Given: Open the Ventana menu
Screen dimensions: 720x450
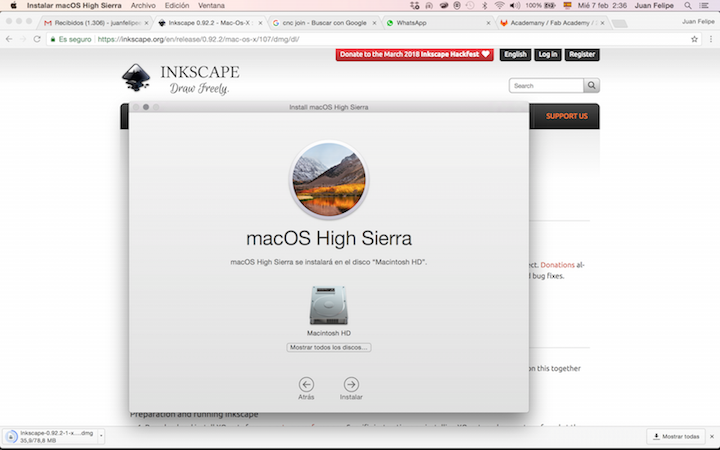Looking at the screenshot, I should pyautogui.click(x=211, y=6).
